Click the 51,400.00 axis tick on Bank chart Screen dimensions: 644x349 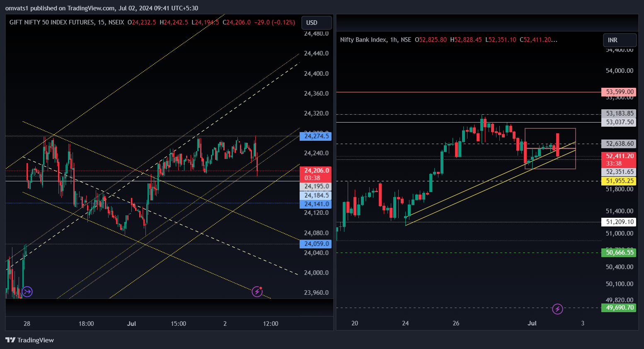(x=620, y=211)
